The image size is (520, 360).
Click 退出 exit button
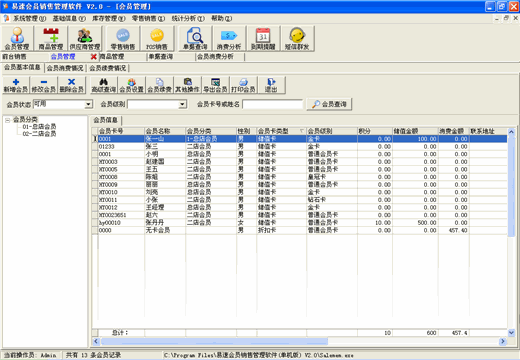(x=271, y=85)
